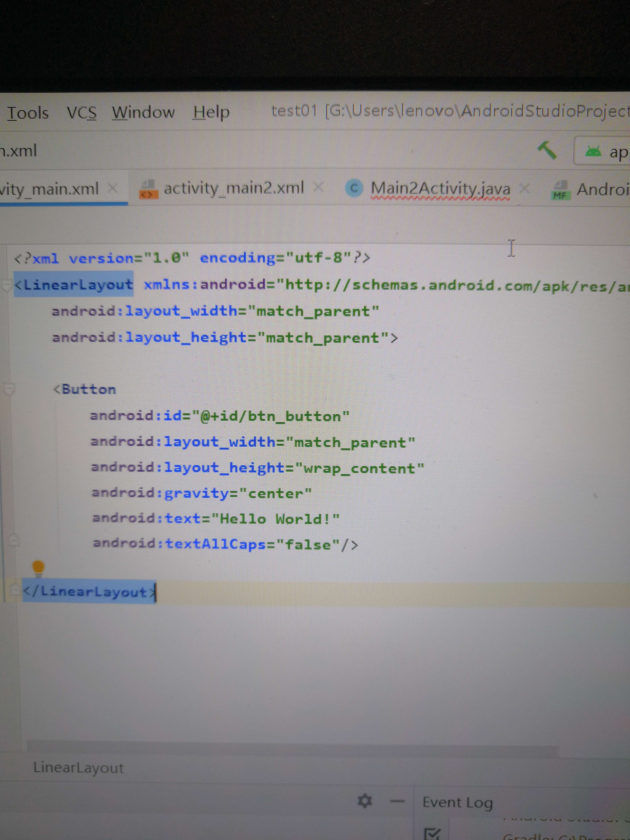630x840 pixels.
Task: Click the closing LinearLayout tag
Action: click(x=89, y=592)
